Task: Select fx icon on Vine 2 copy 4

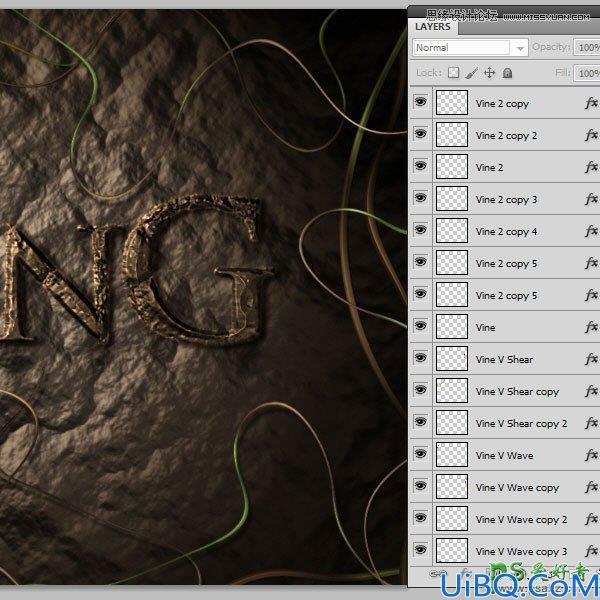Action: pos(591,231)
